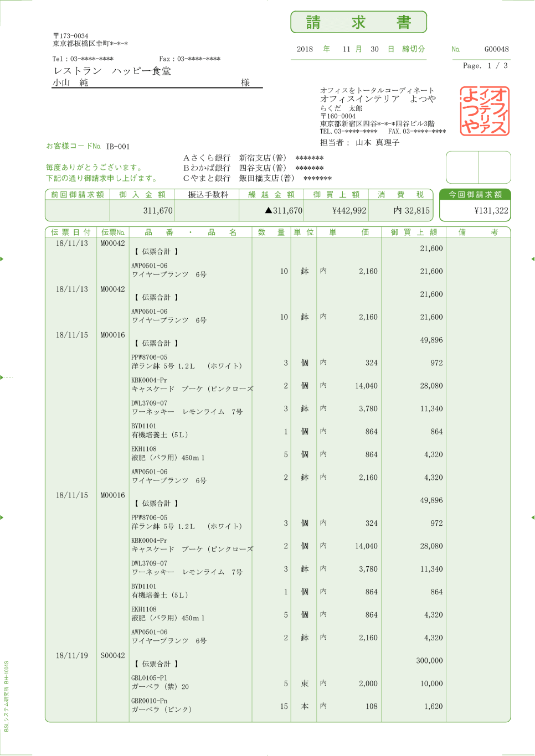Image resolution: width=535 pixels, height=756 pixels.
Task: Click the 伝票日付 table header
Action: [x=71, y=232]
